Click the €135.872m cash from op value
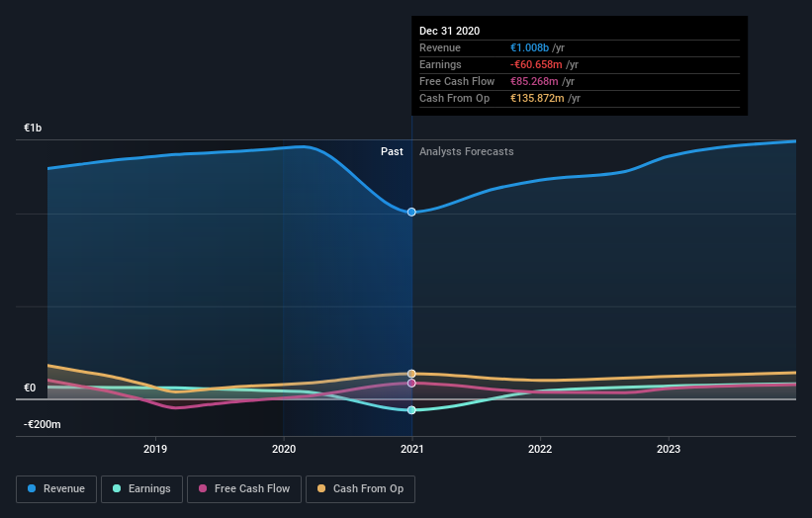The image size is (812, 518). (537, 98)
